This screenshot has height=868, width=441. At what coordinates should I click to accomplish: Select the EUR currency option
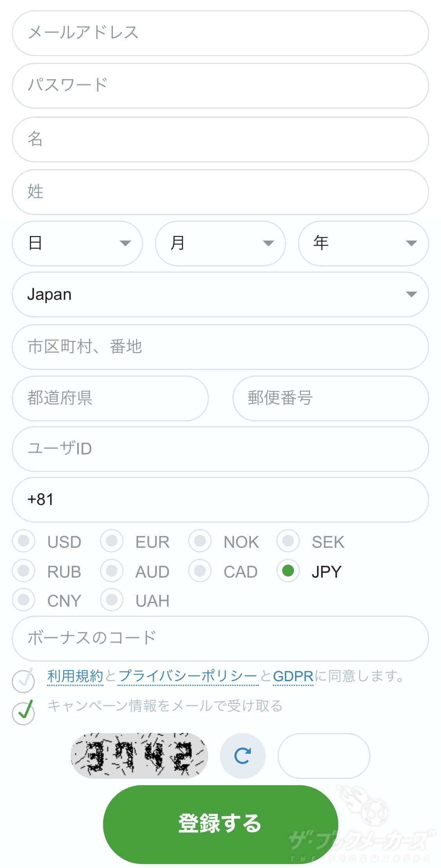(x=112, y=541)
